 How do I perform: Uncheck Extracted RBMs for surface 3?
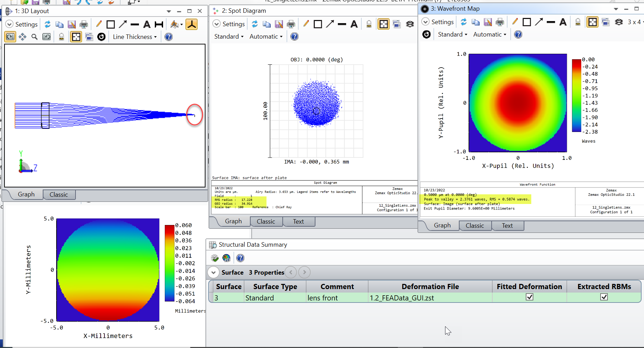604,297
